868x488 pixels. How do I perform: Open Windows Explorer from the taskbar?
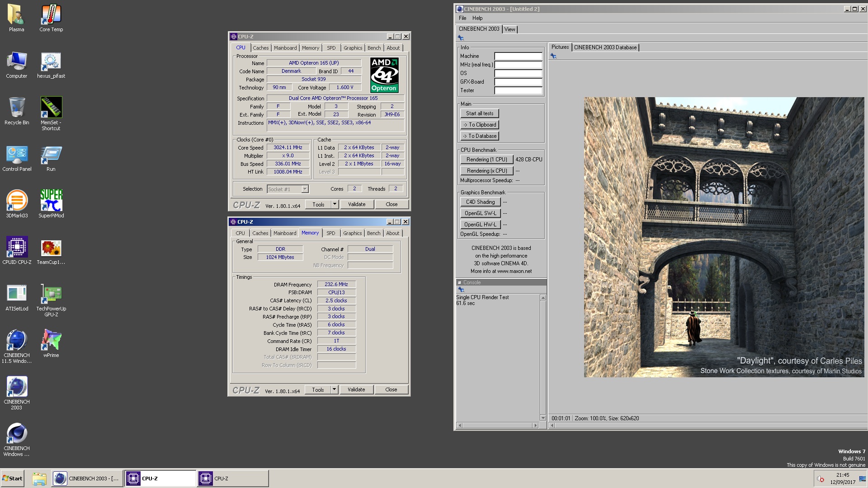(39, 479)
